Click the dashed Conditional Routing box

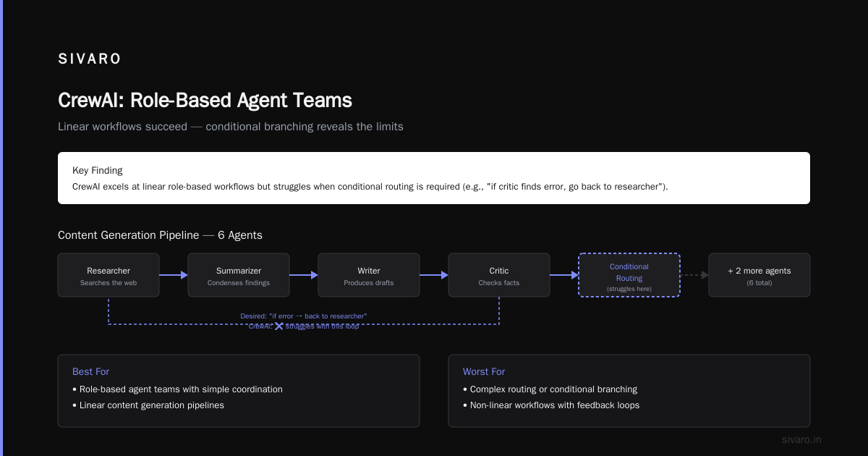click(x=629, y=275)
